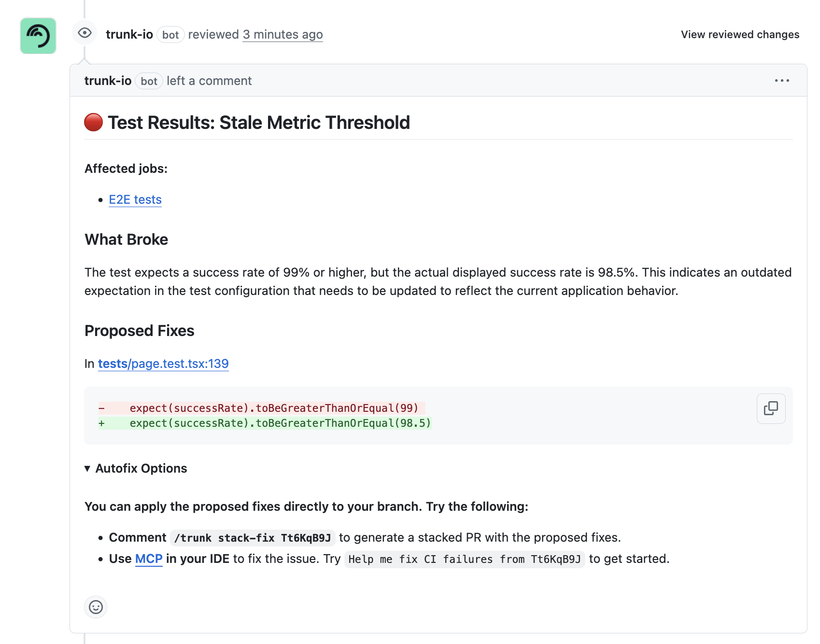Click the red circle status emoji
This screenshot has height=644, width=820.
point(94,123)
